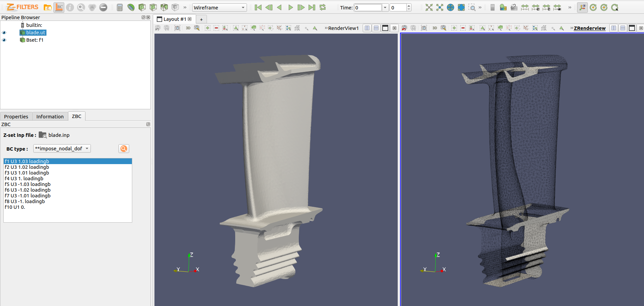Select row 'f10 U1 0.'

(x=68, y=207)
